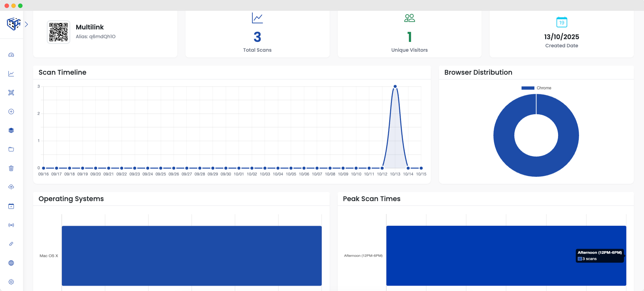
Task: Toggle the Chrome legend in Browser Distribution
Action: click(x=536, y=88)
